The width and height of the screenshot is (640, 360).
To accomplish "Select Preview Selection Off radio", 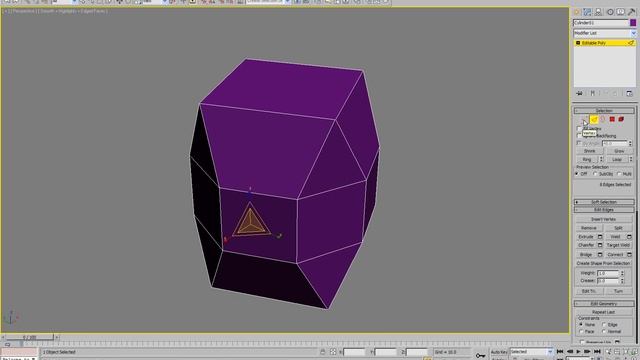I will tap(577, 174).
